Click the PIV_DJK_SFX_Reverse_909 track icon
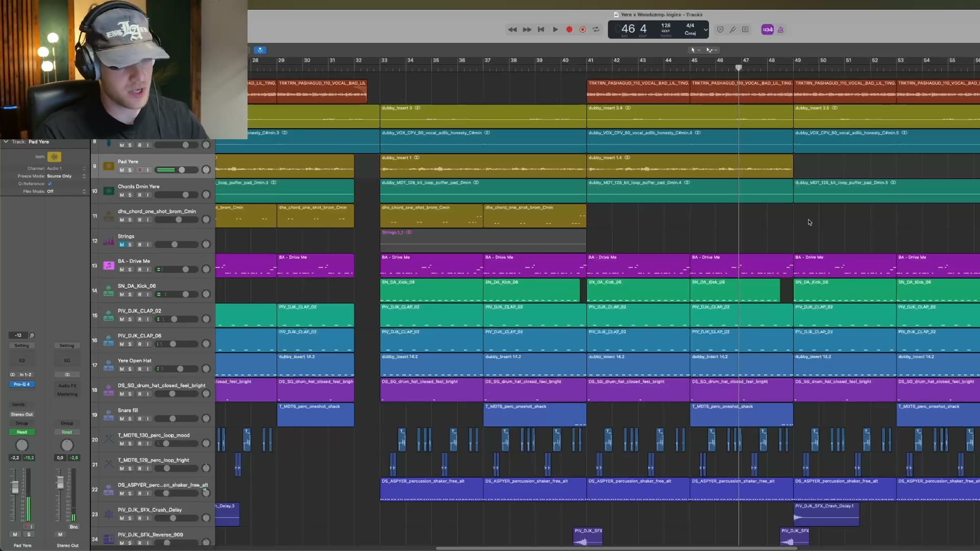This screenshot has width=980, height=551. [x=109, y=539]
